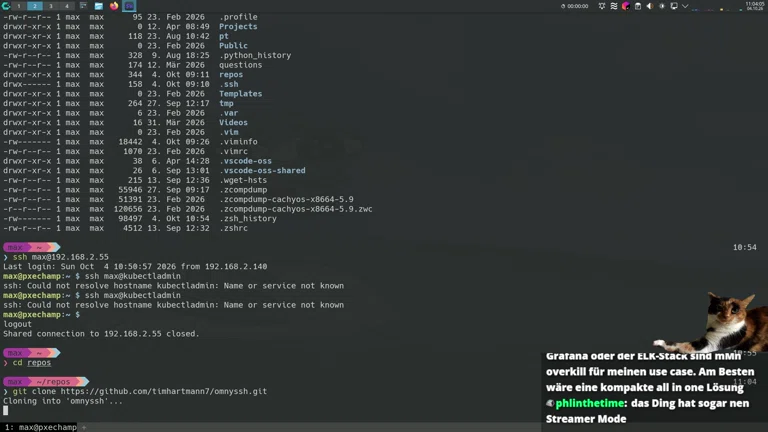Open the wavy-lines tray icon

pos(614,6)
